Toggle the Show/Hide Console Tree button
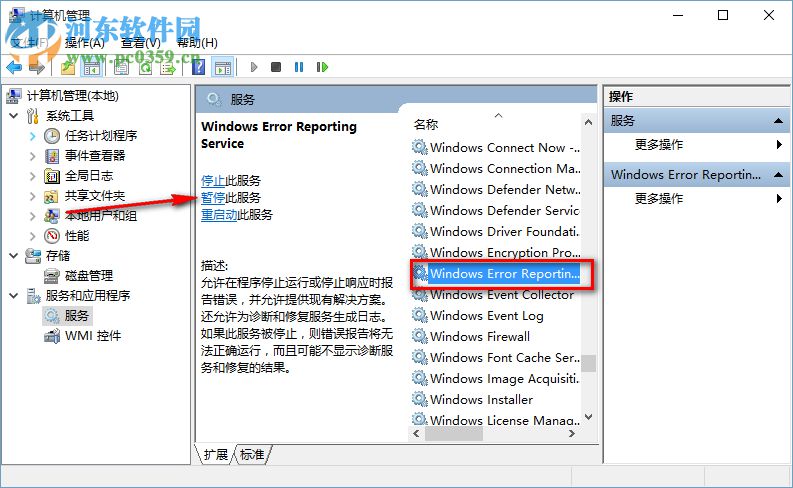Viewport: 793px width, 488px height. pos(92,67)
